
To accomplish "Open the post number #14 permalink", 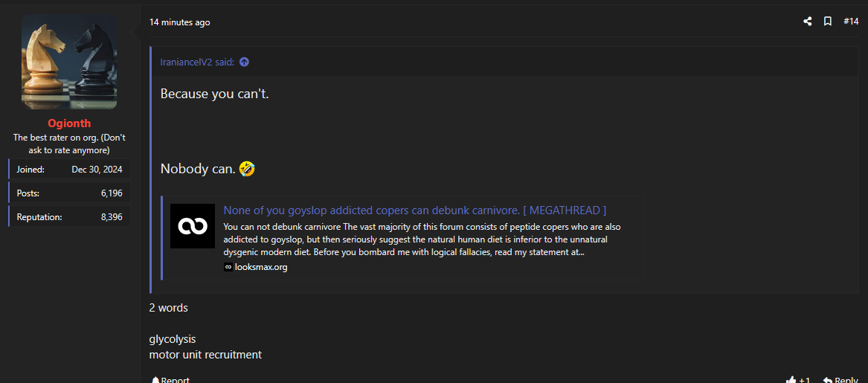I will (851, 22).
